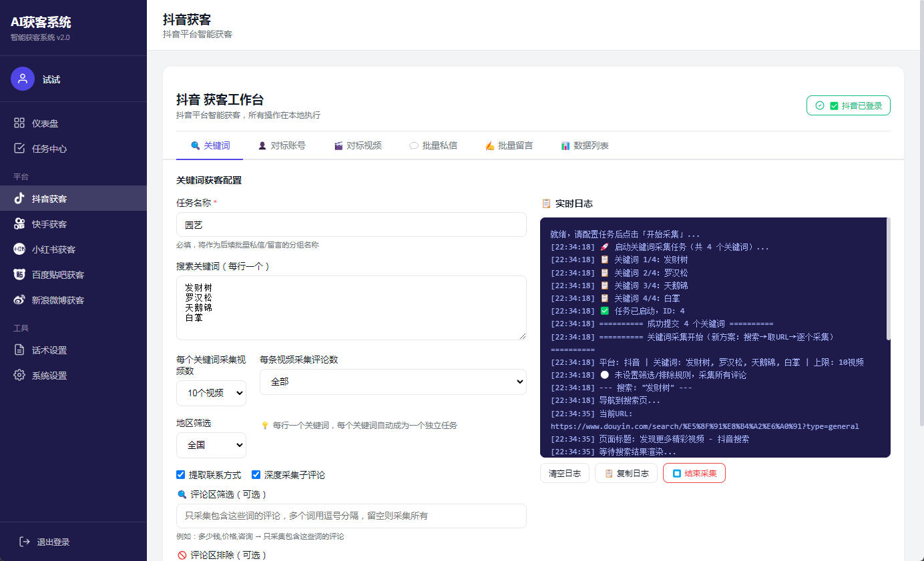Click 退出登录 at sidebar bottom
The image size is (924, 561).
click(73, 542)
